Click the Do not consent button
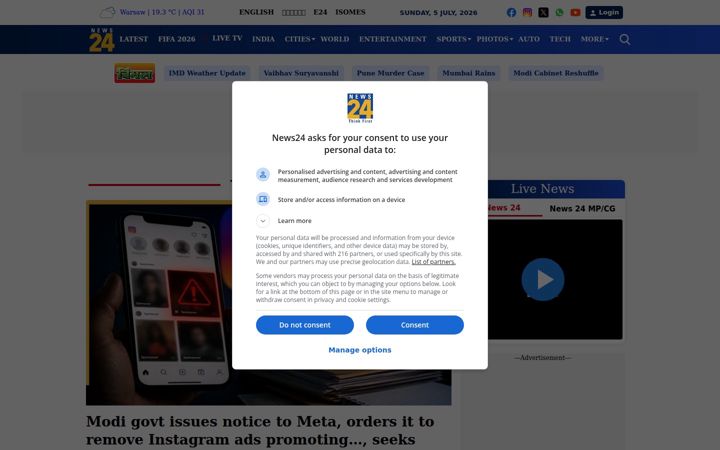720x450 pixels. pyautogui.click(x=305, y=325)
